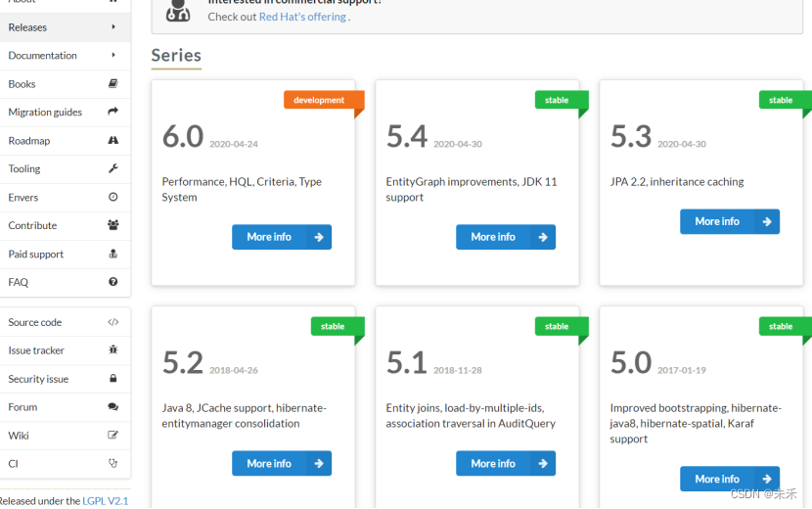The image size is (812, 509).
Task: Click the 5.1 version heading
Action: (407, 362)
